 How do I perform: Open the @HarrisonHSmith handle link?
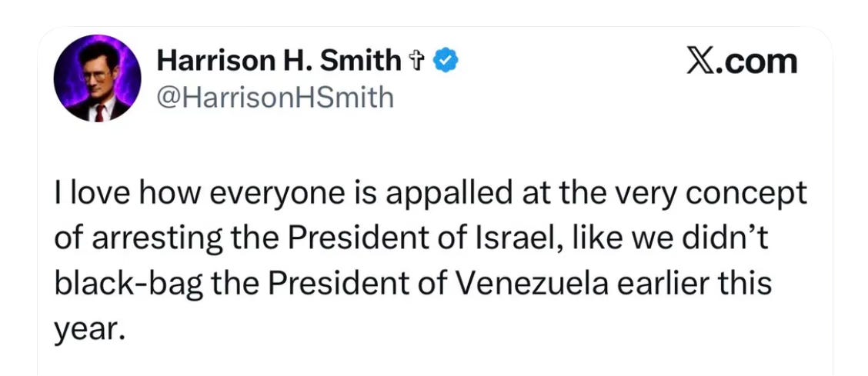point(275,98)
